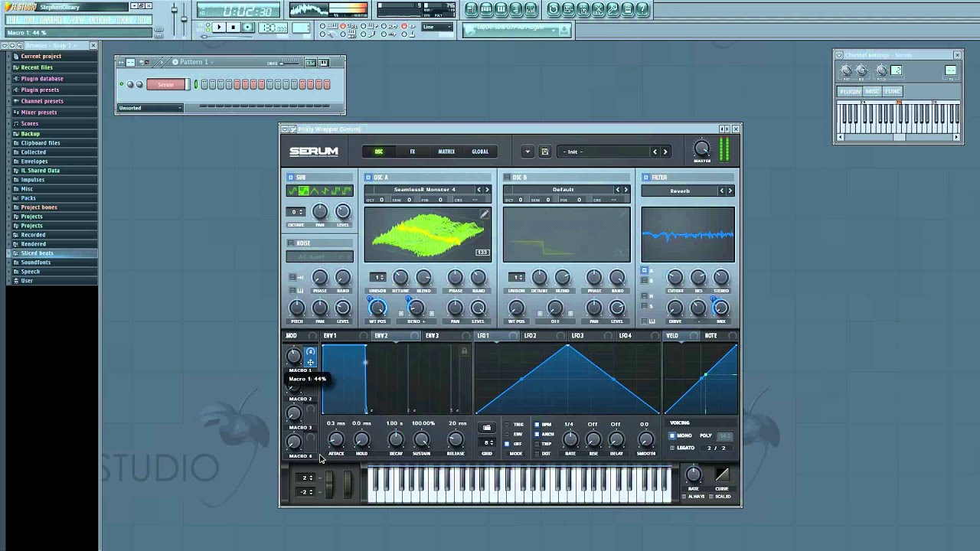The width and height of the screenshot is (980, 551).
Task: Open the Sliced beats browser folder
Action: 37,253
